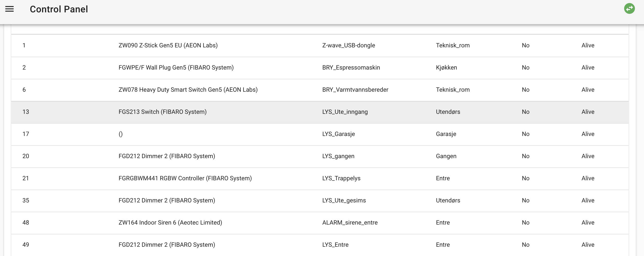Click Alive status of ALARM_sirene_entre
The width and height of the screenshot is (644, 256).
pyautogui.click(x=588, y=223)
